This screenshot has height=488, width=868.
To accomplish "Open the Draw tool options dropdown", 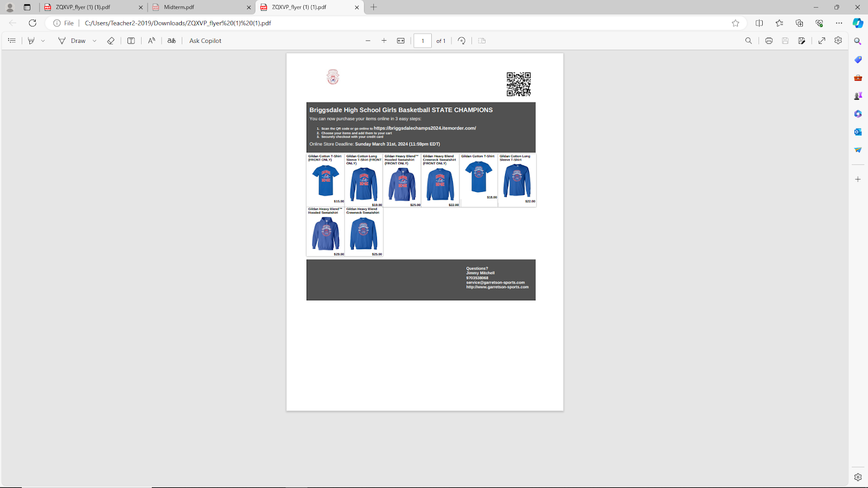I will [94, 41].
